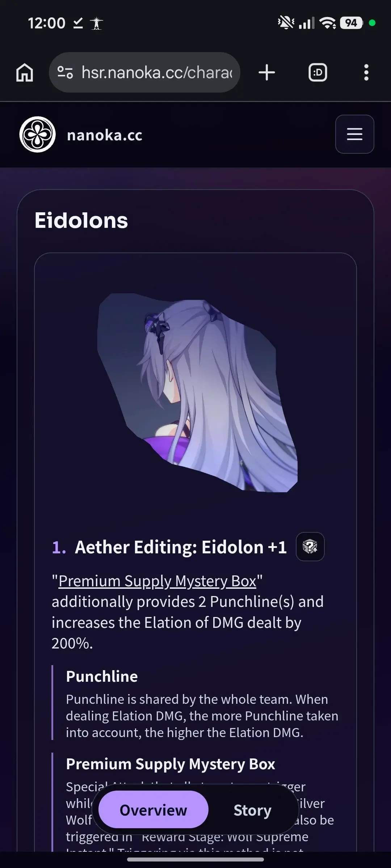This screenshot has width=391, height=868.
Task: Tap the muted notifications bell icon
Action: coord(286,23)
